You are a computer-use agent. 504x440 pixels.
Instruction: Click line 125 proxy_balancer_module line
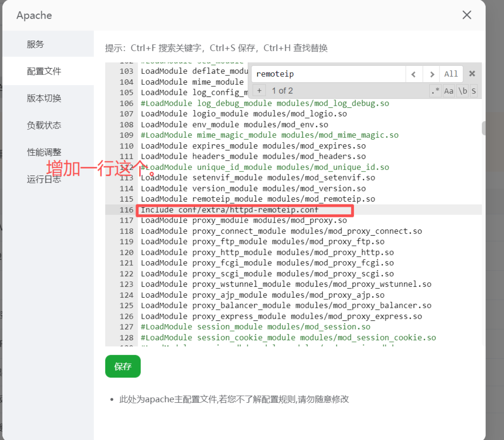click(286, 305)
